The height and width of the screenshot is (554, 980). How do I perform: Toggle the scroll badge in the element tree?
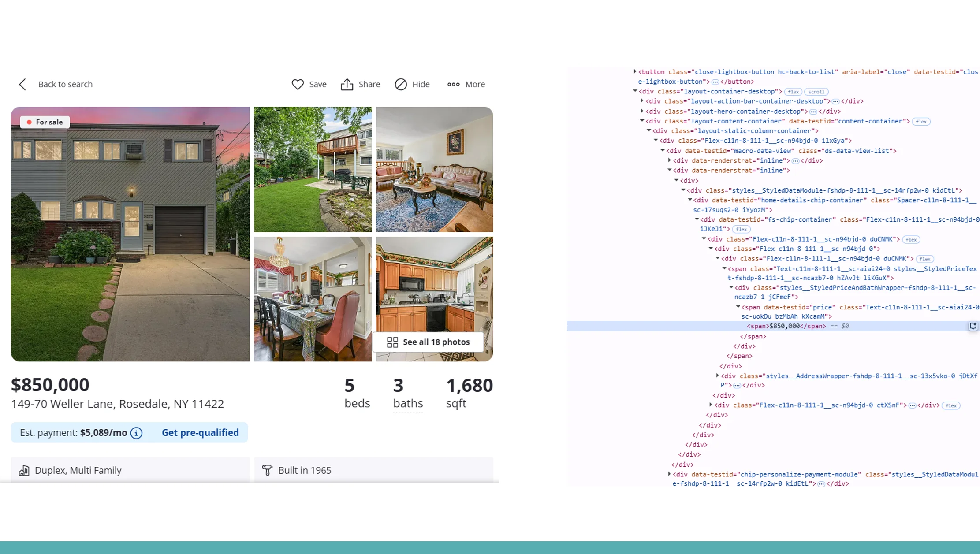tap(816, 92)
